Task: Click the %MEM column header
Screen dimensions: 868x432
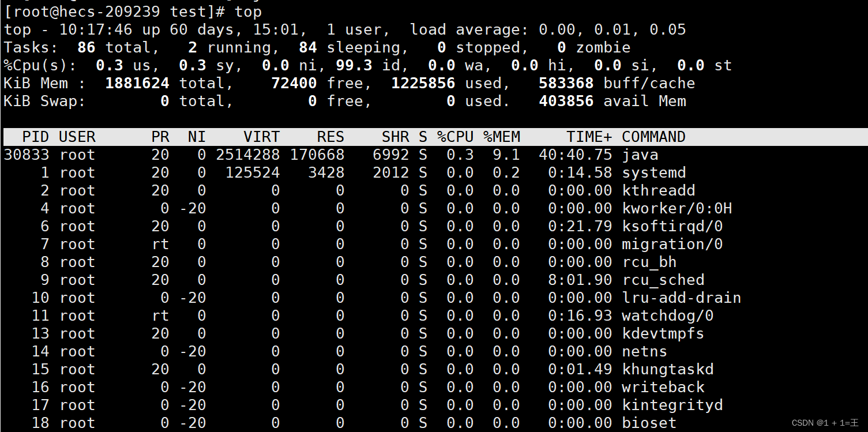Action: [x=502, y=137]
